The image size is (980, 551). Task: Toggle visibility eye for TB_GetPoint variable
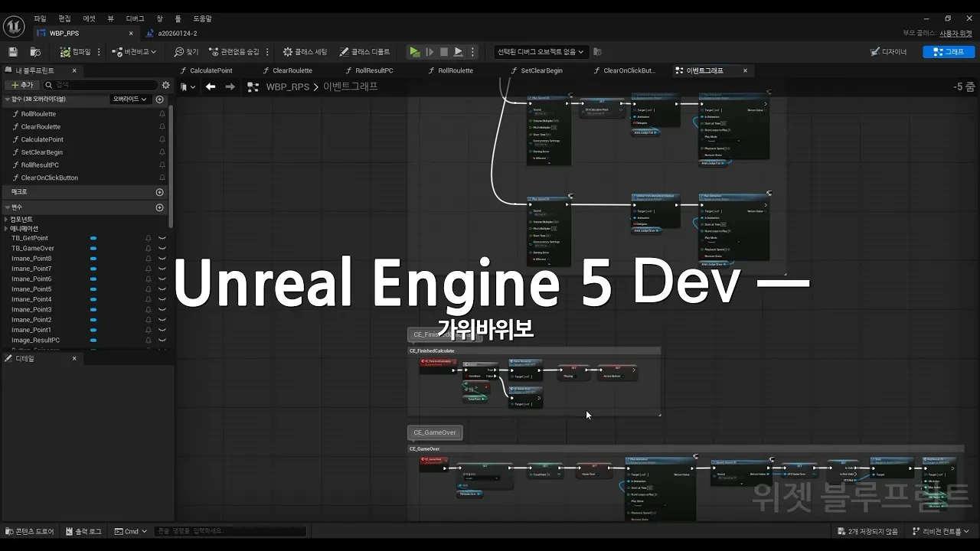[x=162, y=238]
